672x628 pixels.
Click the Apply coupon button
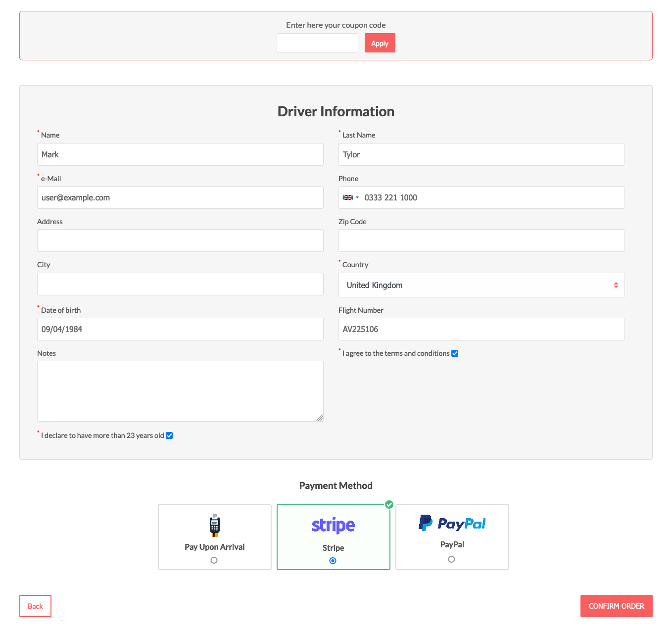pyautogui.click(x=380, y=43)
